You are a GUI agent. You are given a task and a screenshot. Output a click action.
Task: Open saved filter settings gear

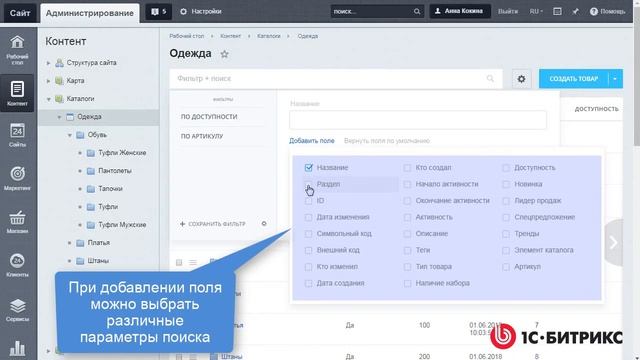click(x=264, y=224)
